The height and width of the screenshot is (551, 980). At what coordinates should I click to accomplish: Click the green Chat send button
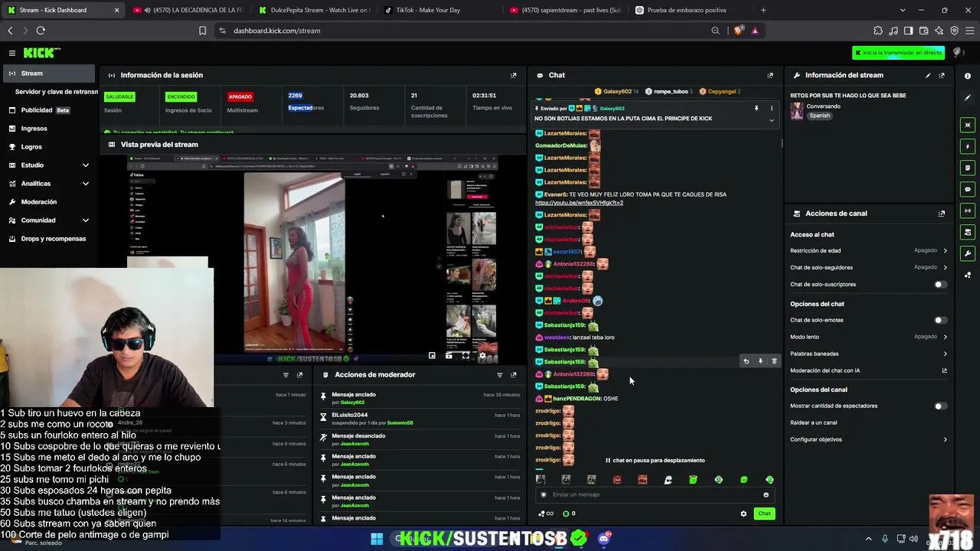764,514
